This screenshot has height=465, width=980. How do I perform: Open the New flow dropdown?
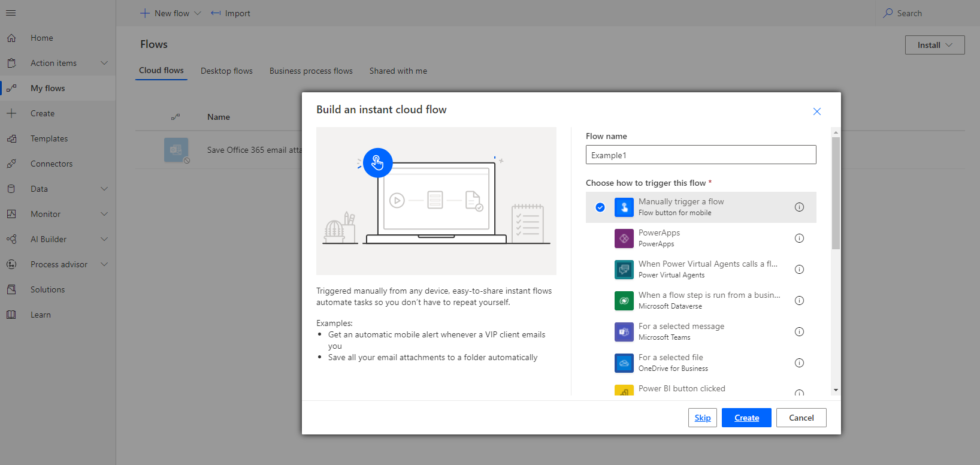pyautogui.click(x=171, y=13)
